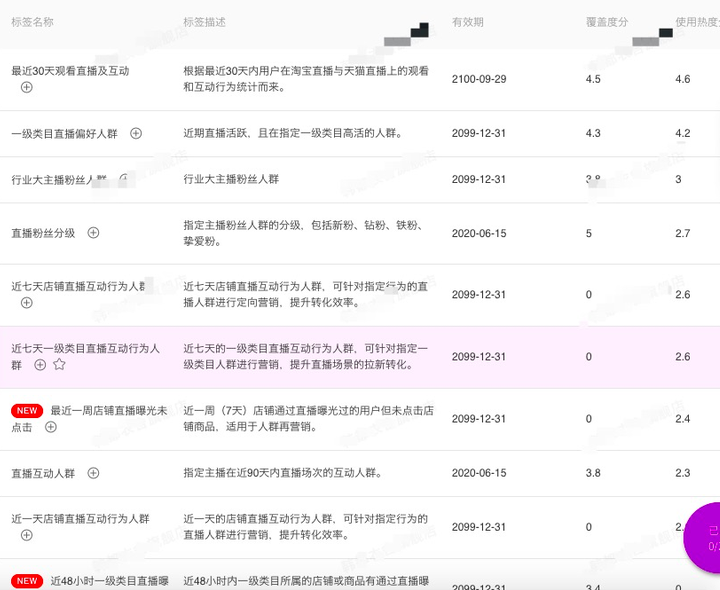This screenshot has height=590, width=720.
Task: Click coverage score 3.8 for 直播互动人群
Action: coord(593,473)
